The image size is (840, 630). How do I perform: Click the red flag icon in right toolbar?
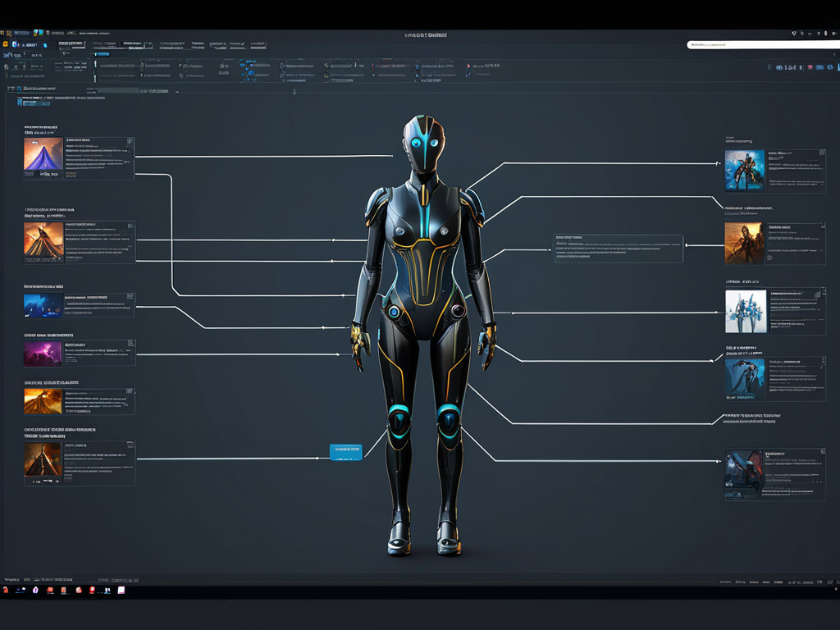pos(810,66)
